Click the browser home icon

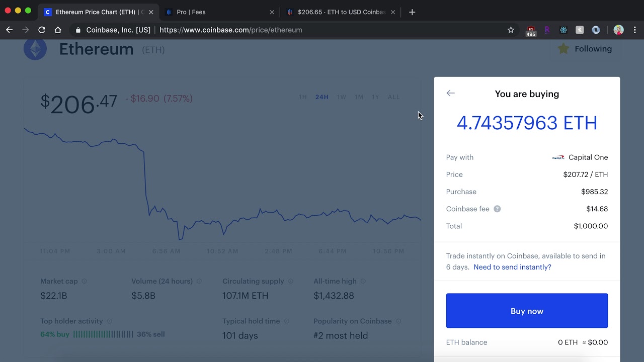click(58, 30)
